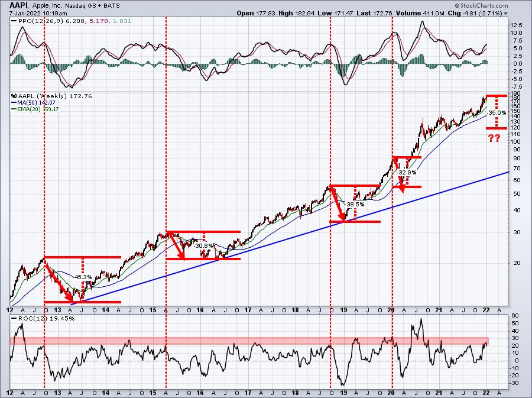
Task: Click the Chg -4.81 (-2.71%) value
Action: click(475, 13)
